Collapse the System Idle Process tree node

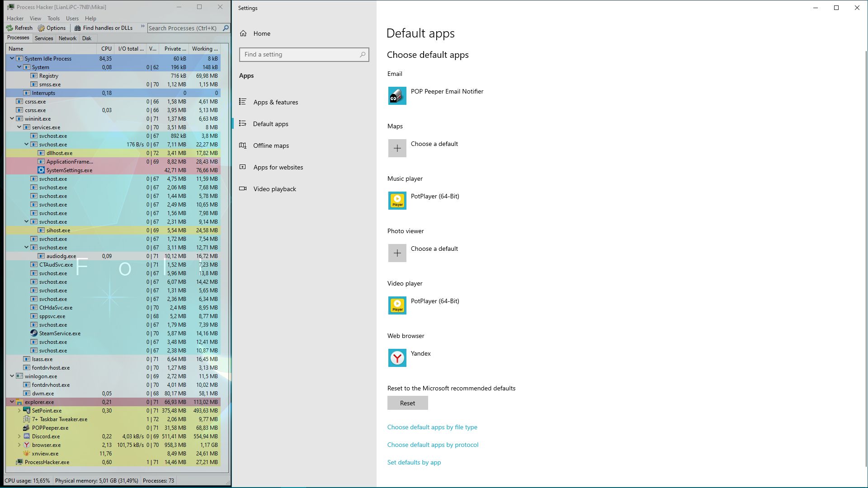pos(12,59)
